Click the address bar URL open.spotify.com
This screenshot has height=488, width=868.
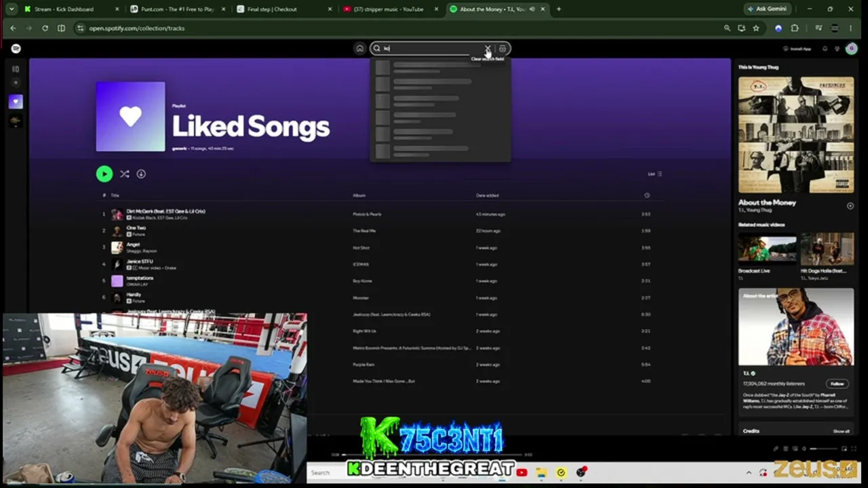tap(137, 28)
